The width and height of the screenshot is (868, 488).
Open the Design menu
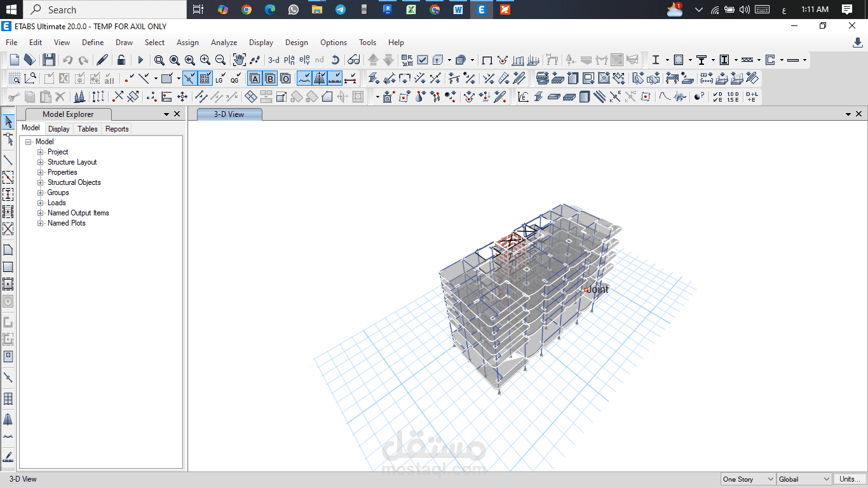(296, 43)
